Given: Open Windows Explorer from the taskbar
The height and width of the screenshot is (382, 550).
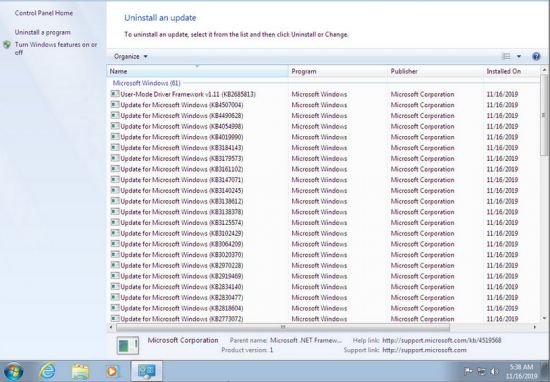Looking at the screenshot, I should tap(80, 372).
